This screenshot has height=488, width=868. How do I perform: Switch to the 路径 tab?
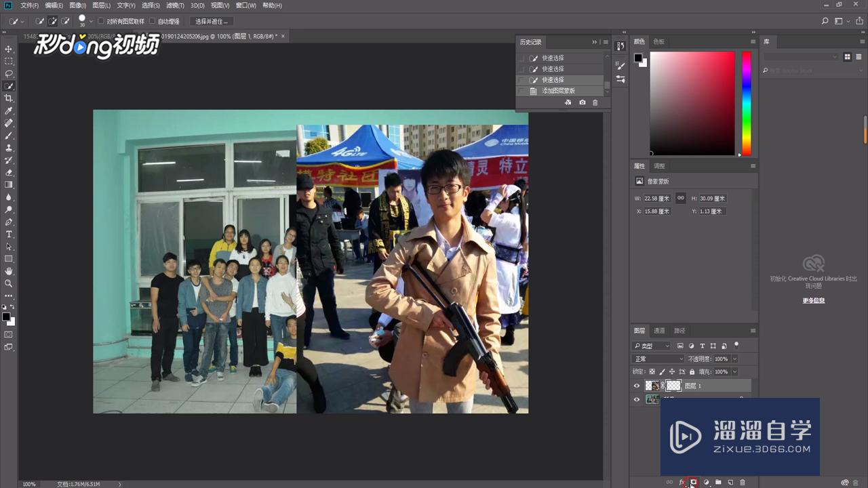point(679,331)
